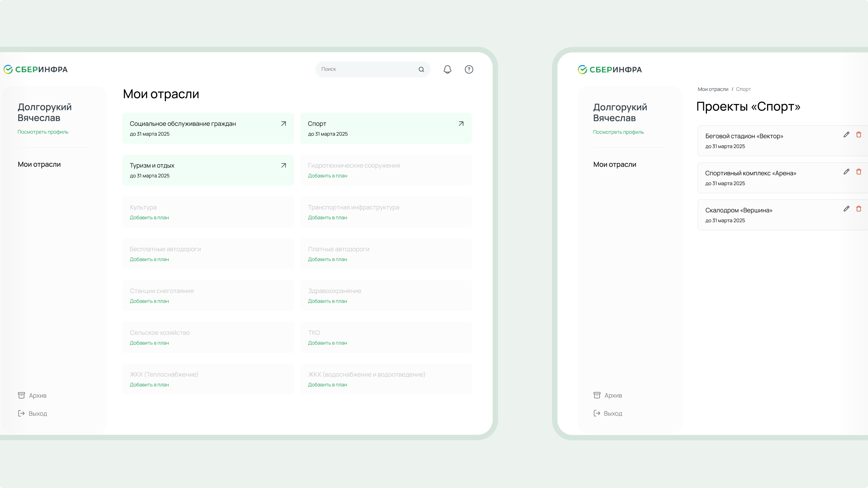Focus the Поиск search field
Image resolution: width=868 pixels, height=488 pixels.
pyautogui.click(x=366, y=69)
